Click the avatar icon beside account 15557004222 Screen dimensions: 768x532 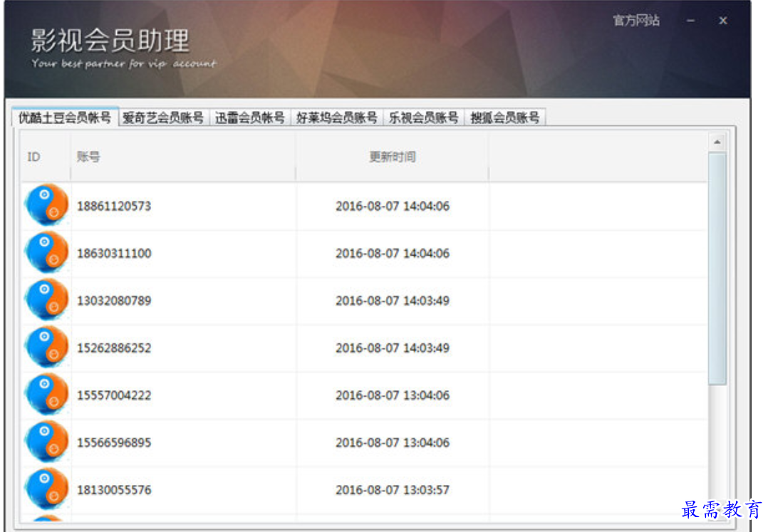pyautogui.click(x=46, y=395)
